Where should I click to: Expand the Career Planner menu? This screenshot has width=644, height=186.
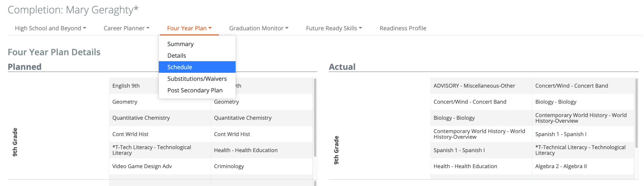pyautogui.click(x=126, y=28)
